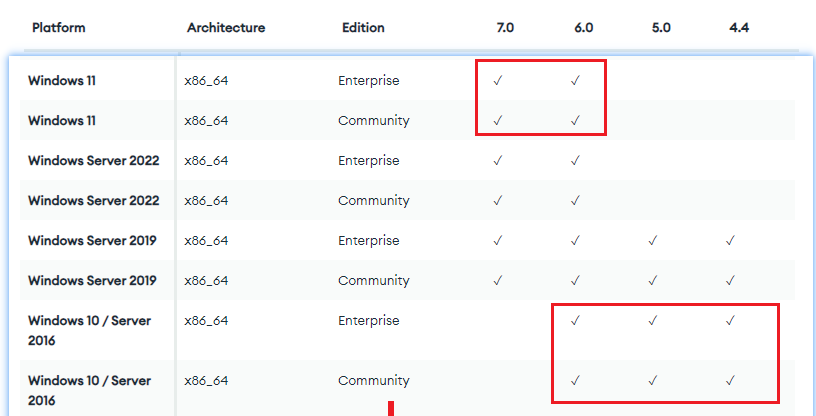Click 5.0 checkmark for Windows 10 / Server 2016 Enterprise
The height and width of the screenshot is (416, 816).
click(x=653, y=321)
